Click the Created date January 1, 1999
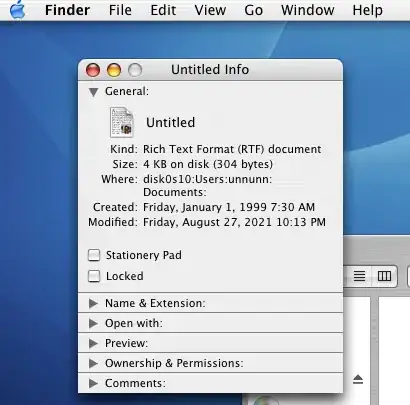Image resolution: width=410 pixels, height=405 pixels. [229, 207]
